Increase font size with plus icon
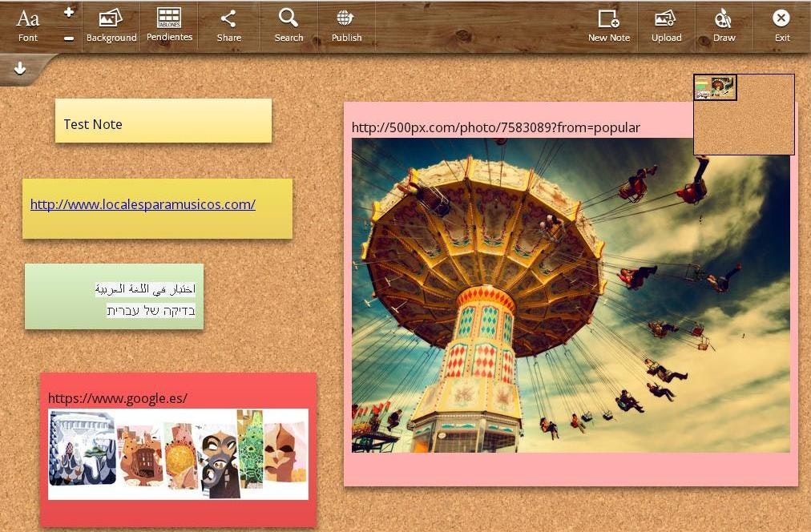 pos(69,12)
